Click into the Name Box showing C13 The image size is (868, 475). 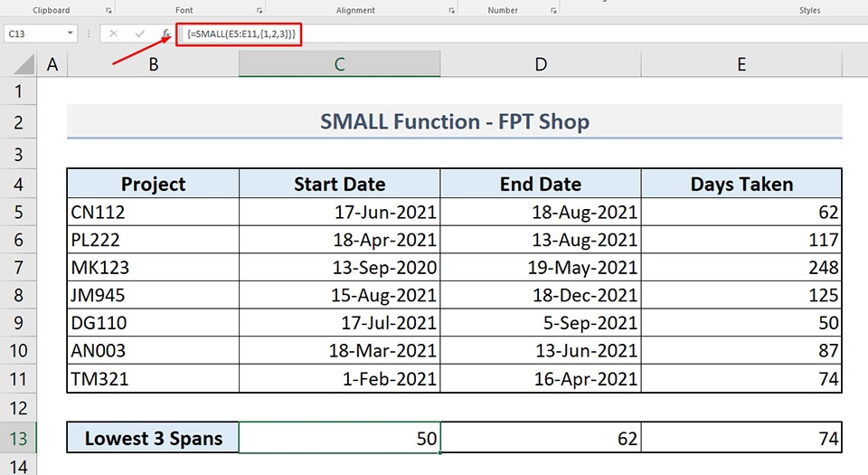coord(34,33)
